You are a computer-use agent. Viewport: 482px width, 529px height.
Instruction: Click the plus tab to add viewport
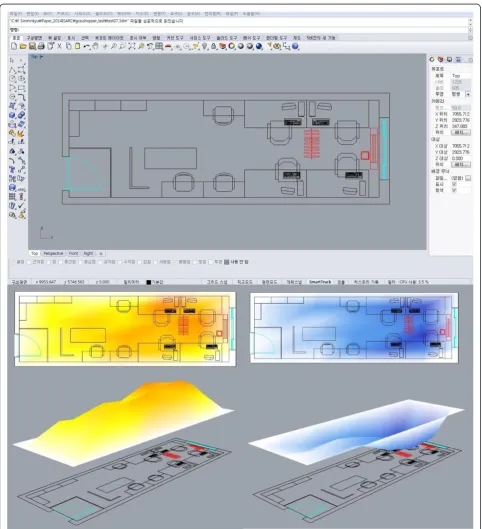[101, 253]
